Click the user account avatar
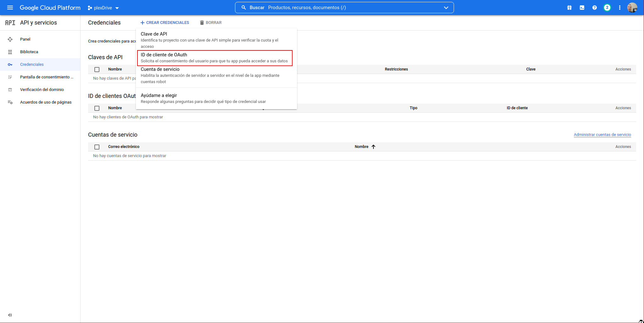The image size is (644, 323). [x=632, y=8]
